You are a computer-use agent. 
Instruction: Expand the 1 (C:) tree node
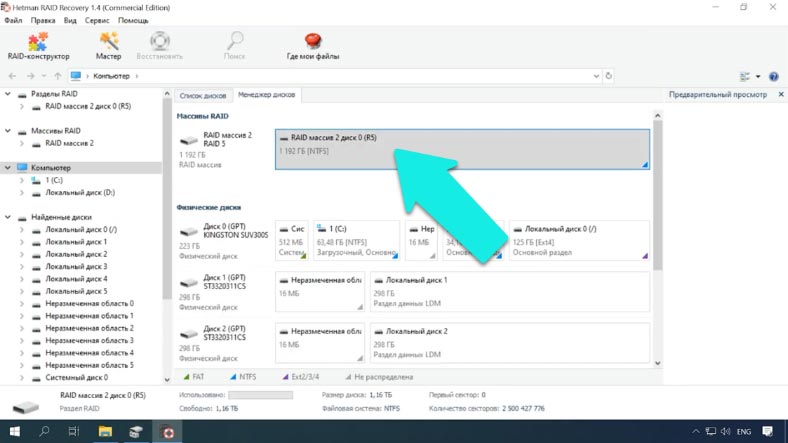(x=22, y=180)
